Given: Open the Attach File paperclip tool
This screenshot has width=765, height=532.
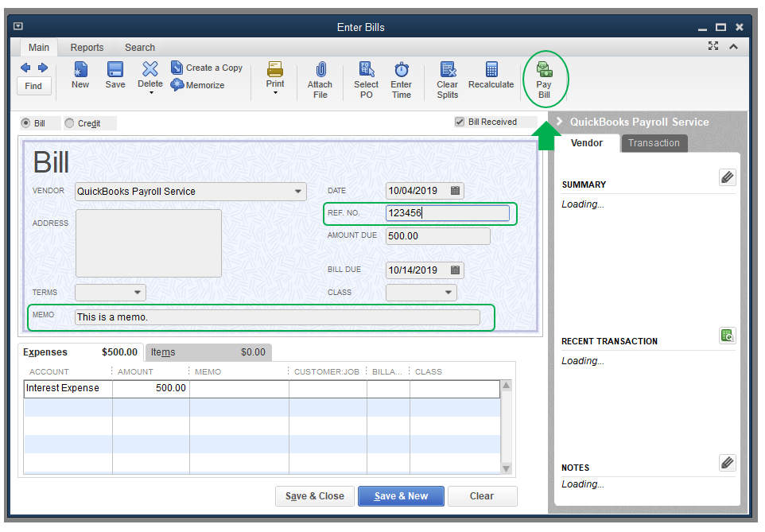Looking at the screenshot, I should [x=320, y=79].
